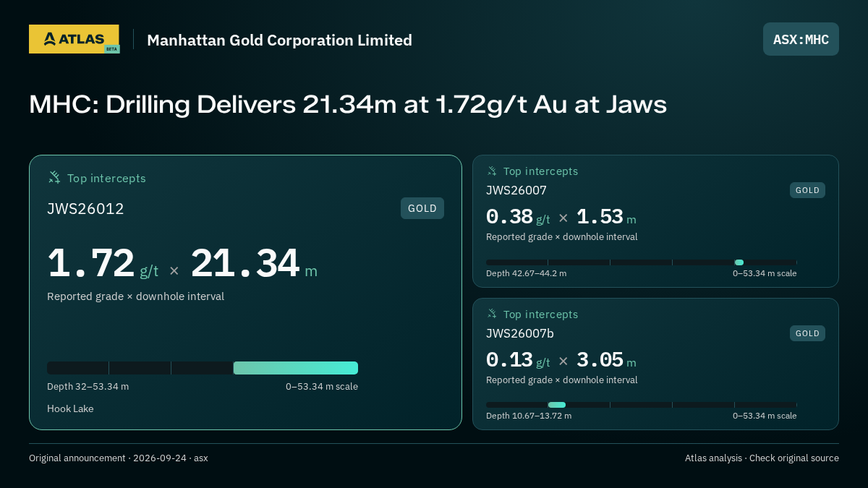
Task: Click the 1.72 g/t grade value
Action: pyautogui.click(x=103, y=263)
